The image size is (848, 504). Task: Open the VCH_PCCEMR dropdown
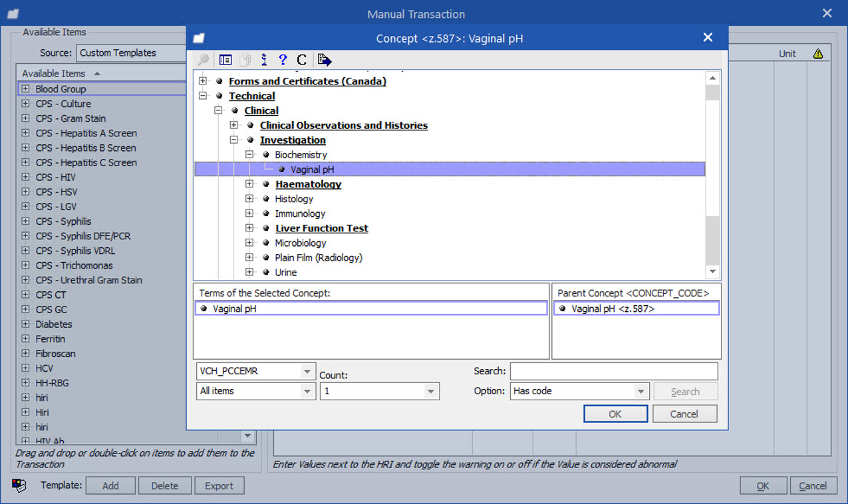307,371
